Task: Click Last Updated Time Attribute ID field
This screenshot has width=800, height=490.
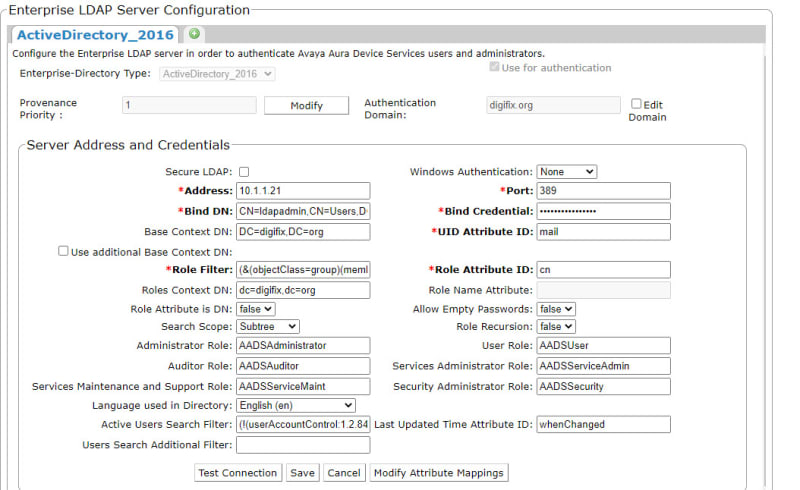Action: point(604,424)
